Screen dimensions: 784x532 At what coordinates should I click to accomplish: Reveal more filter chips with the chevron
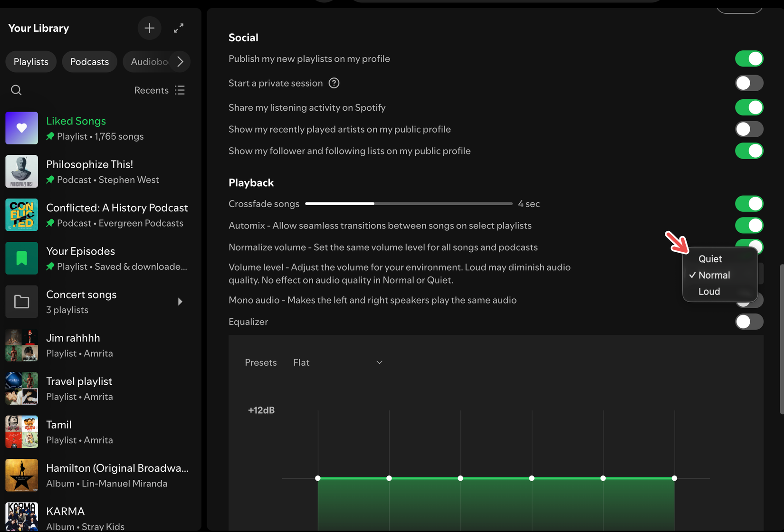coord(180,61)
